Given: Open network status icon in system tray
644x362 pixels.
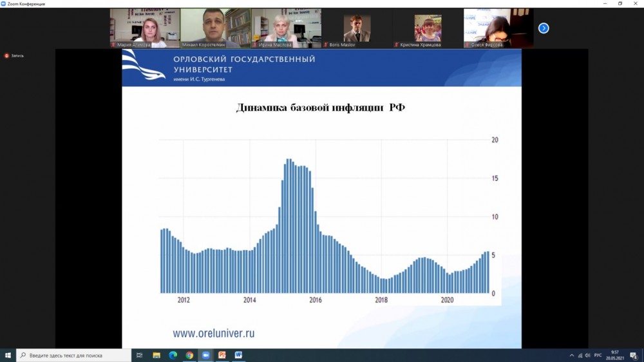Looking at the screenshot, I should tap(580, 355).
